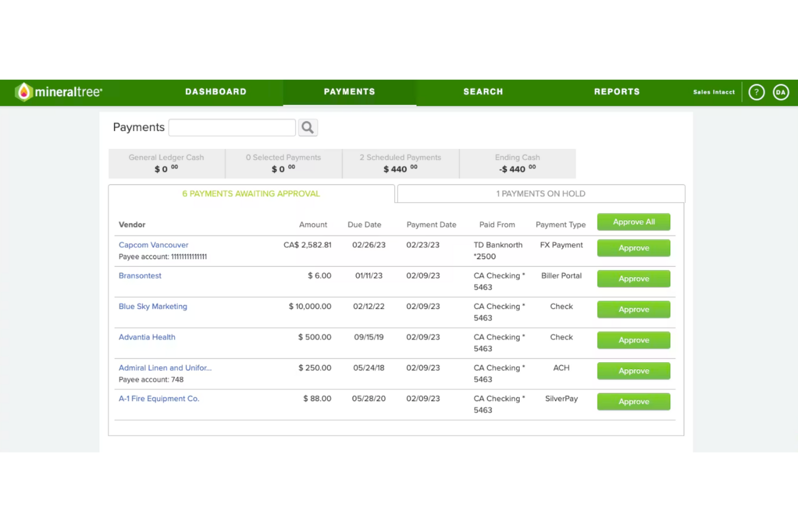View A-1 Fire Equipment Co. details
The height and width of the screenshot is (532, 798).
click(x=159, y=398)
